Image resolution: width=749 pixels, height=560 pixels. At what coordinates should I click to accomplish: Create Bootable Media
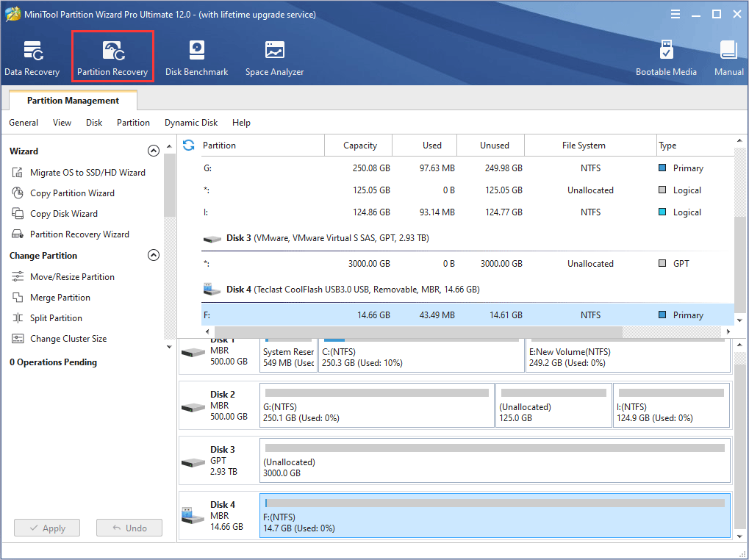tap(666, 58)
